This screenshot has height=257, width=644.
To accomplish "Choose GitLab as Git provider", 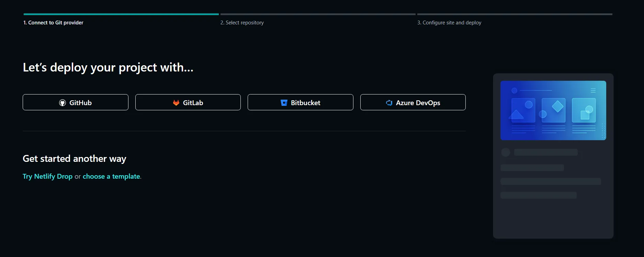I will click(x=188, y=102).
